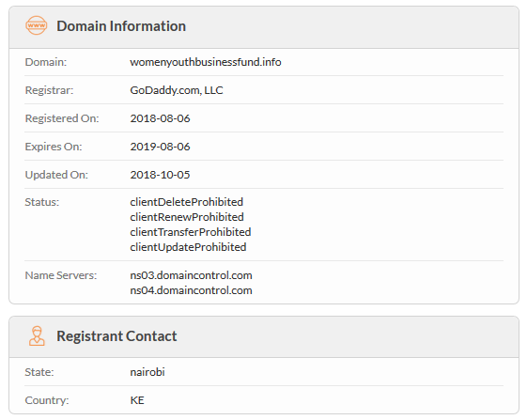Click name server ns03.domaincontrol.com
Image resolution: width=527 pixels, height=420 pixels.
191,275
